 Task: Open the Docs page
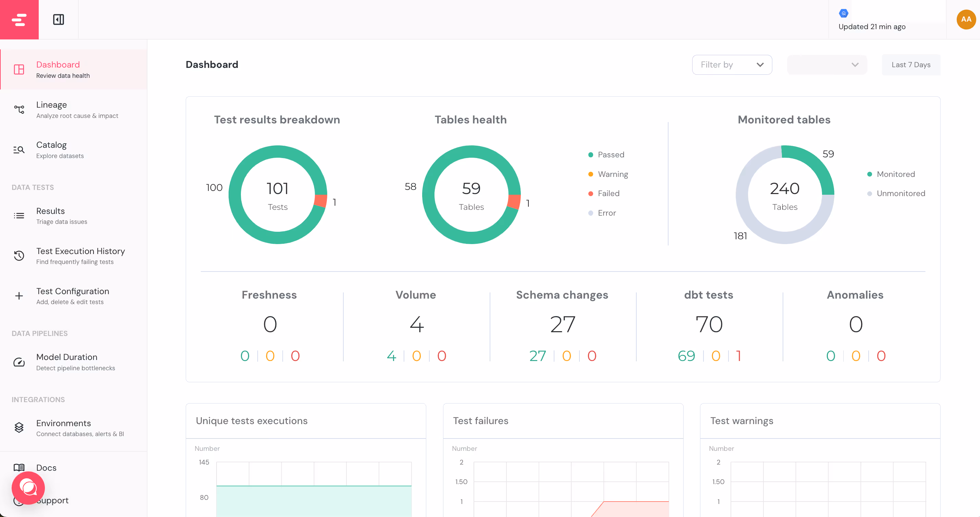tap(46, 468)
